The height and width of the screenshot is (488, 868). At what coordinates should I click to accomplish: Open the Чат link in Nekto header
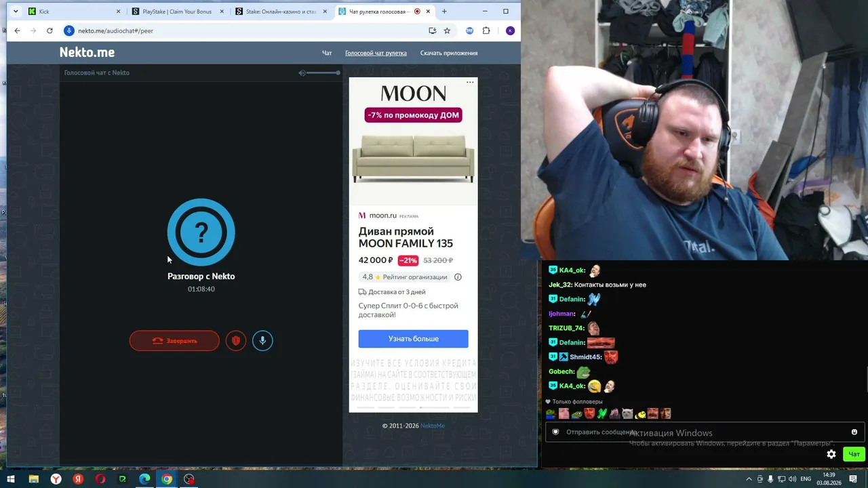point(327,53)
